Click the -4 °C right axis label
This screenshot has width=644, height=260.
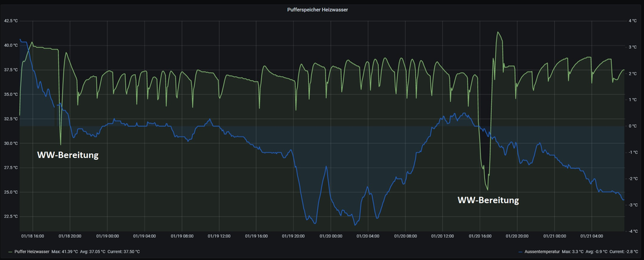[x=632, y=231]
